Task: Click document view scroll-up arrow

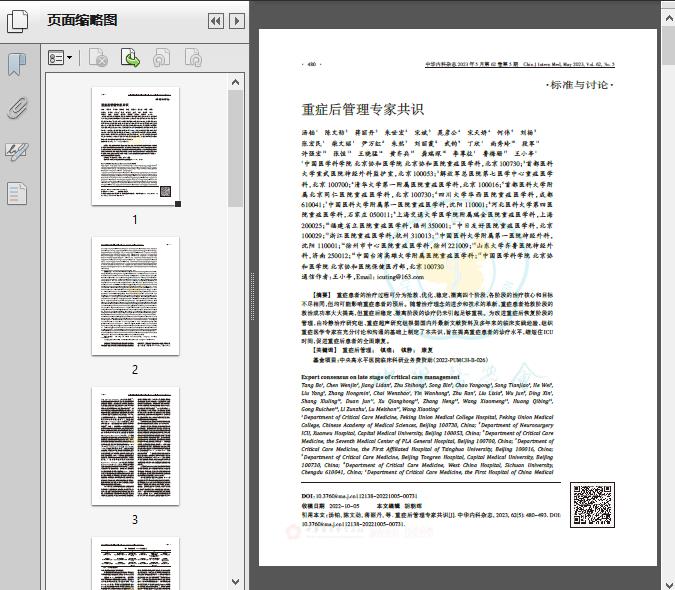Action: coord(669,18)
